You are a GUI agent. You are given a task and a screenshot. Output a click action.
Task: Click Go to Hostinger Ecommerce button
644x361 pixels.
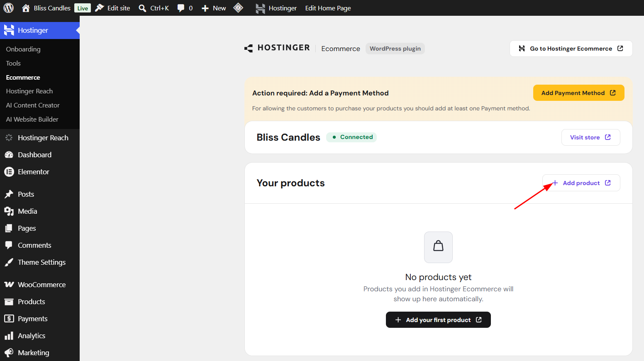pyautogui.click(x=571, y=49)
